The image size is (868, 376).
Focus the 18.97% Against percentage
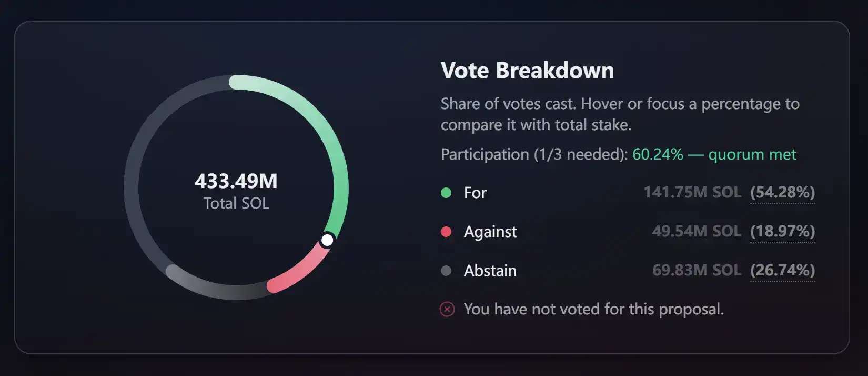tap(782, 231)
